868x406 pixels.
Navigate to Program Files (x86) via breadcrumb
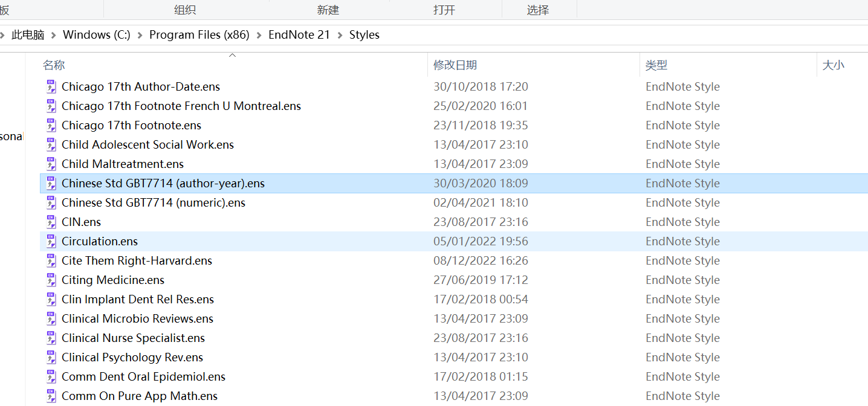tap(199, 34)
